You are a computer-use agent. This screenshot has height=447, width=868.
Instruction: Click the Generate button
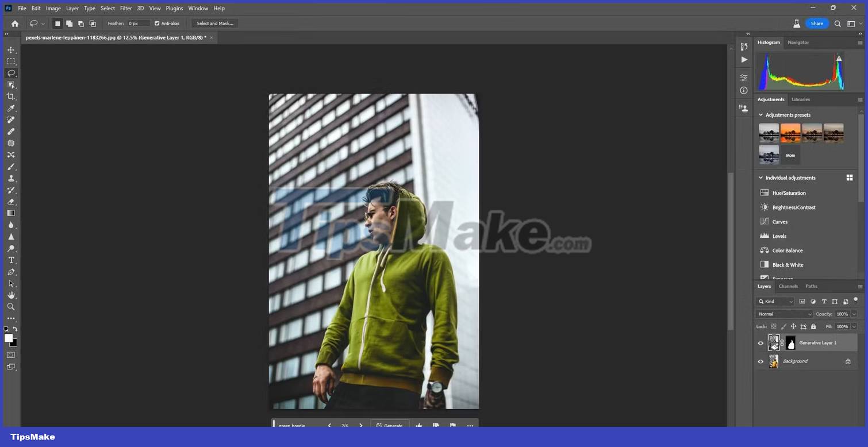[390, 426]
